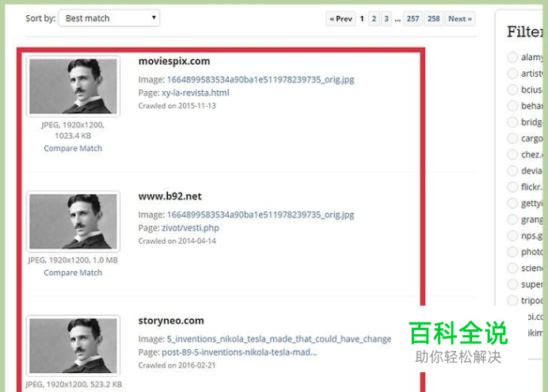Click JPEG, 1920x1200, 523.2 KB text

(74, 385)
